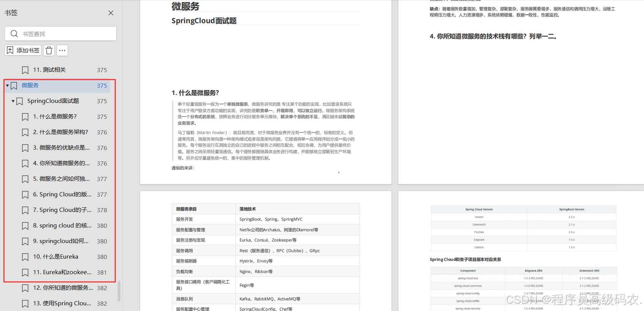Click bookmark icon beside 6. Spring Cloud的版
The image size is (644, 311).
point(25,195)
